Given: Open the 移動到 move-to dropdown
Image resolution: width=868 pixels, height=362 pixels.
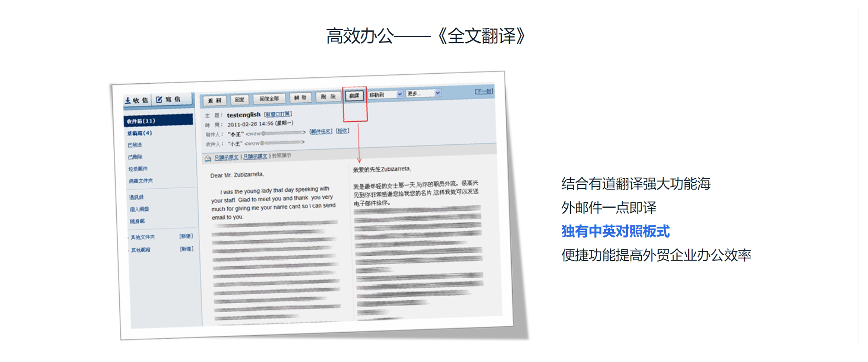Looking at the screenshot, I should click(385, 94).
